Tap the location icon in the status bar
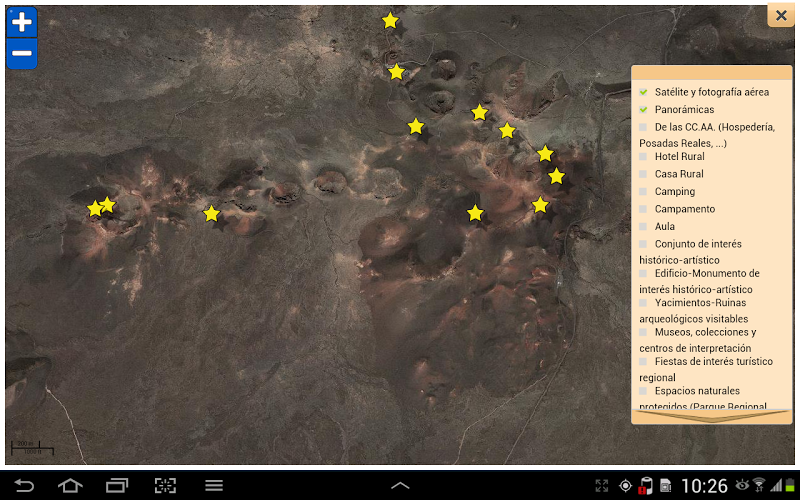The image size is (800, 500). [x=625, y=486]
